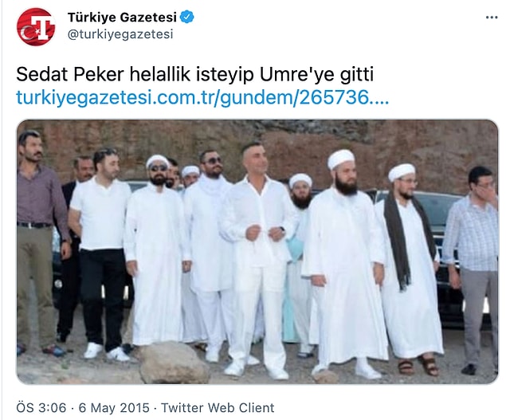The image size is (506, 420).
Task: Open the Türkiye Gazetesi profile avatar
Action: 36,26
